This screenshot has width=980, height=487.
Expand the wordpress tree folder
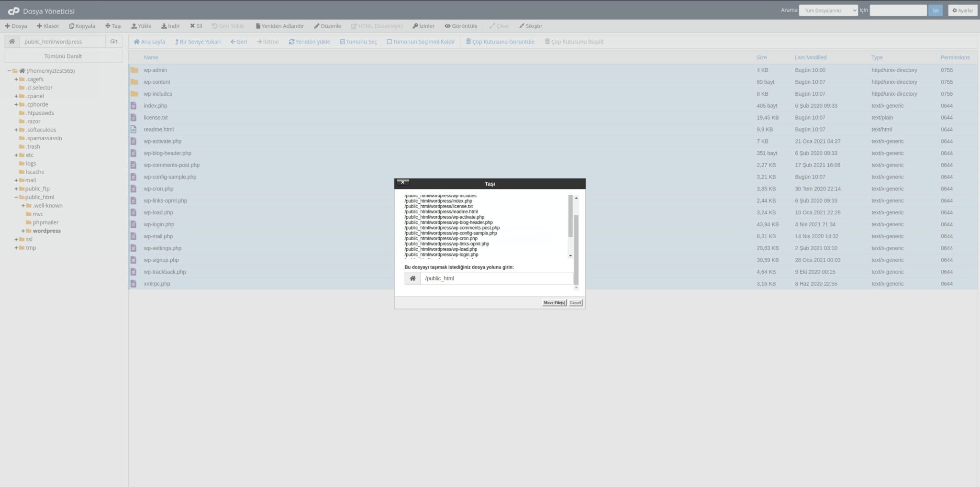23,231
